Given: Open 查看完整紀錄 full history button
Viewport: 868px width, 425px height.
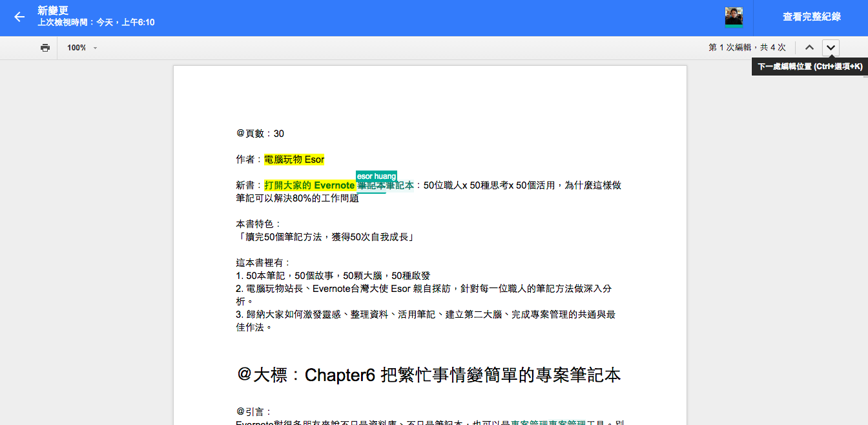Looking at the screenshot, I should pos(812,17).
